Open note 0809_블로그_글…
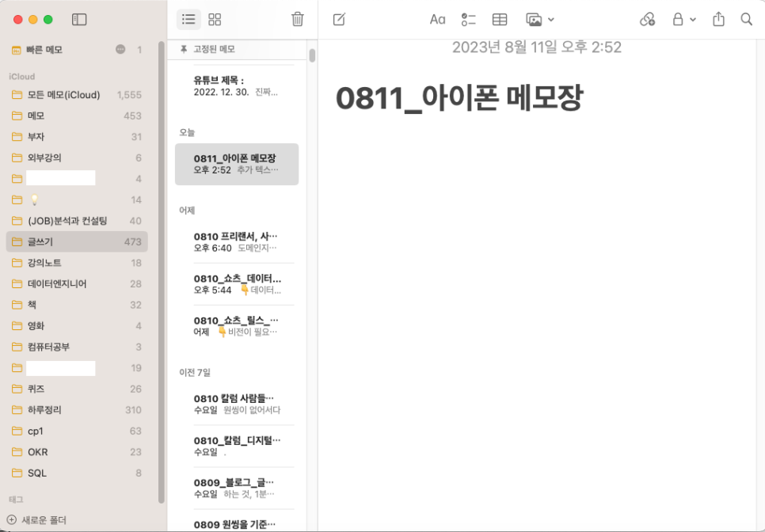Image resolution: width=765 pixels, height=532 pixels. coord(237,488)
